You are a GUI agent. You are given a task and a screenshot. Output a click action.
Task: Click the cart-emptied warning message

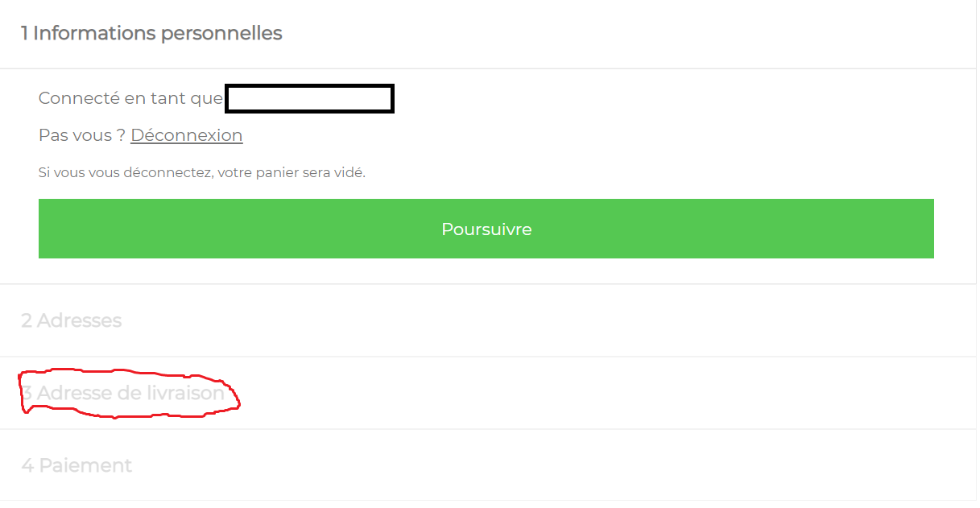pos(202,172)
